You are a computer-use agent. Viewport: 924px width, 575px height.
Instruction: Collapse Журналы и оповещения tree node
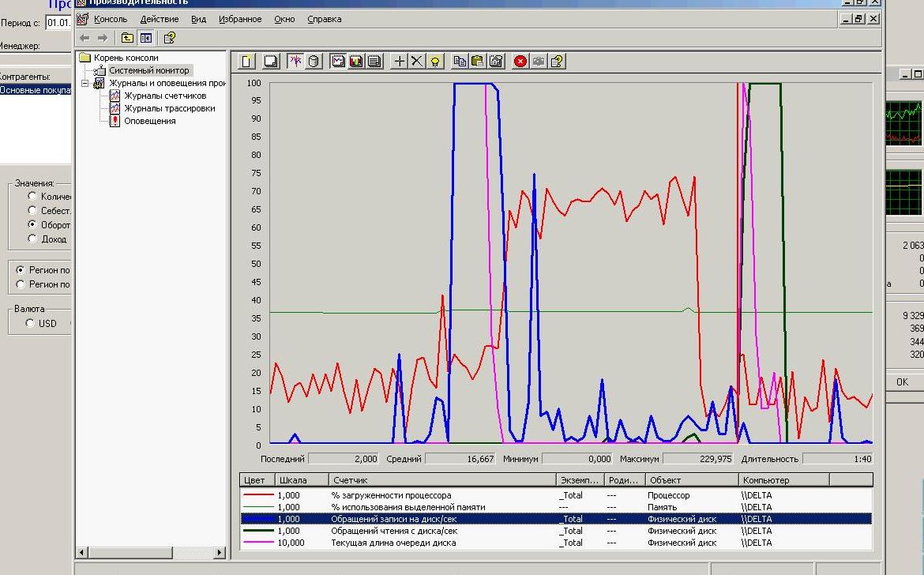(x=85, y=83)
